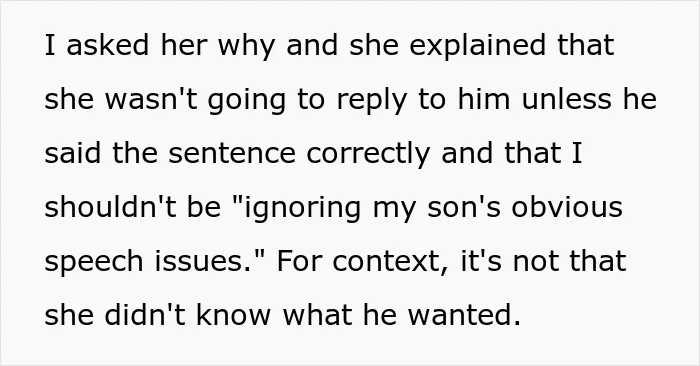Image resolution: width=700 pixels, height=366 pixels.
Task: Click the quoted word "ignoring"
Action: point(302,210)
